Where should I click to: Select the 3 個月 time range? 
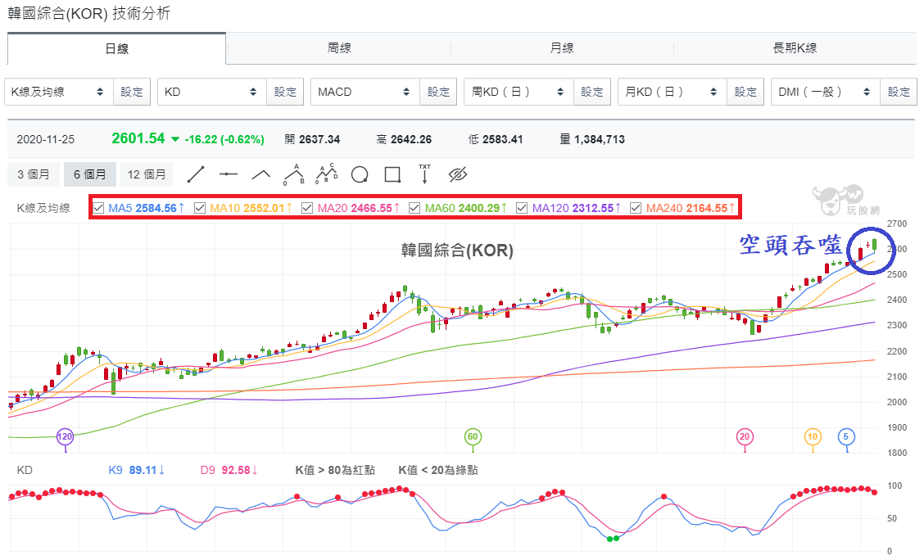click(x=33, y=174)
